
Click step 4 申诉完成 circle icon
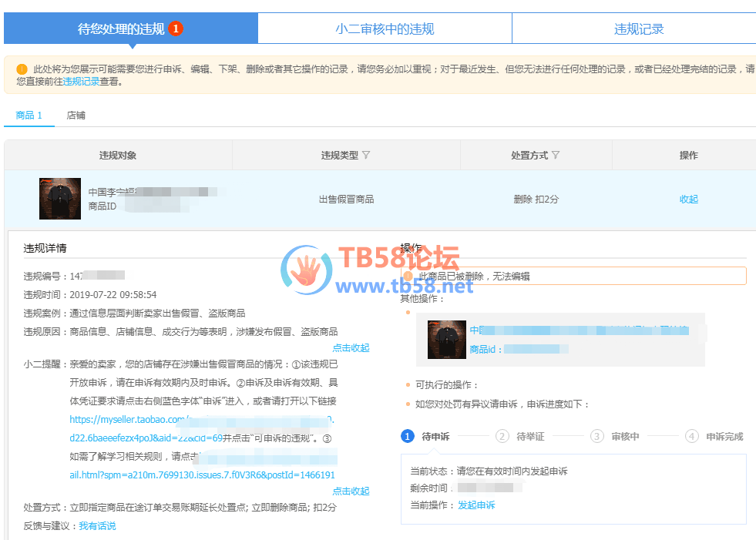691,436
